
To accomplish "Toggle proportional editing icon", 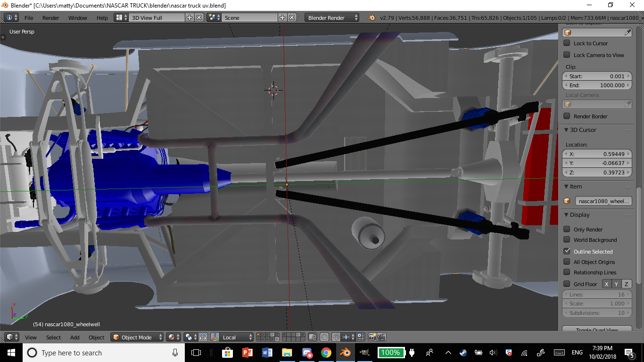I will [324, 337].
